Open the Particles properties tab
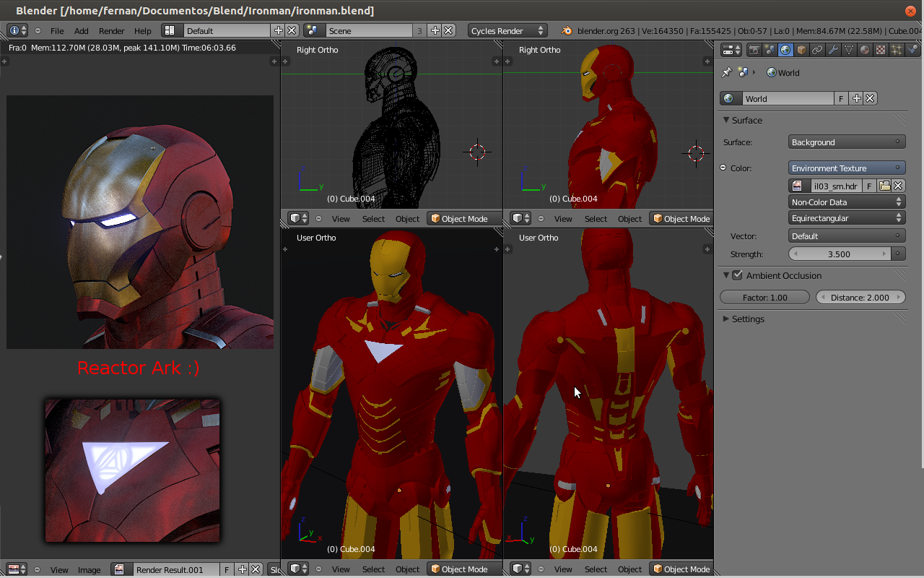The height and width of the screenshot is (578, 924). pyautogui.click(x=897, y=50)
